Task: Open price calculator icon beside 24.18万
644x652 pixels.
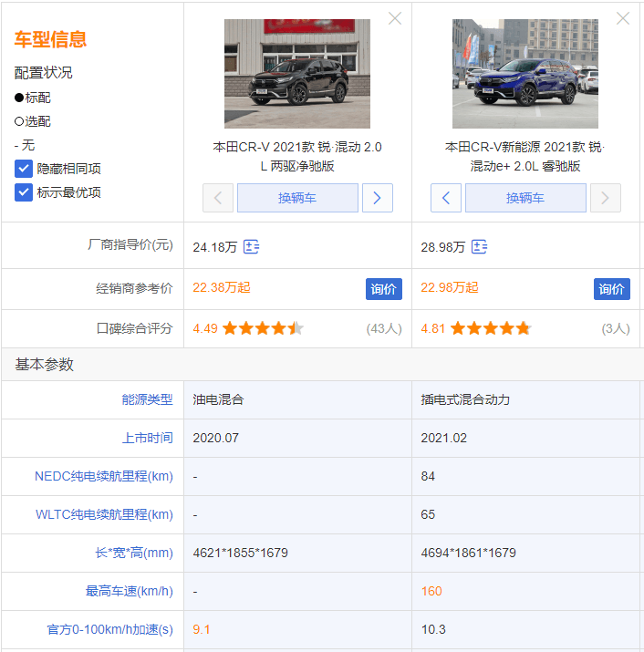Action: pyautogui.click(x=251, y=246)
